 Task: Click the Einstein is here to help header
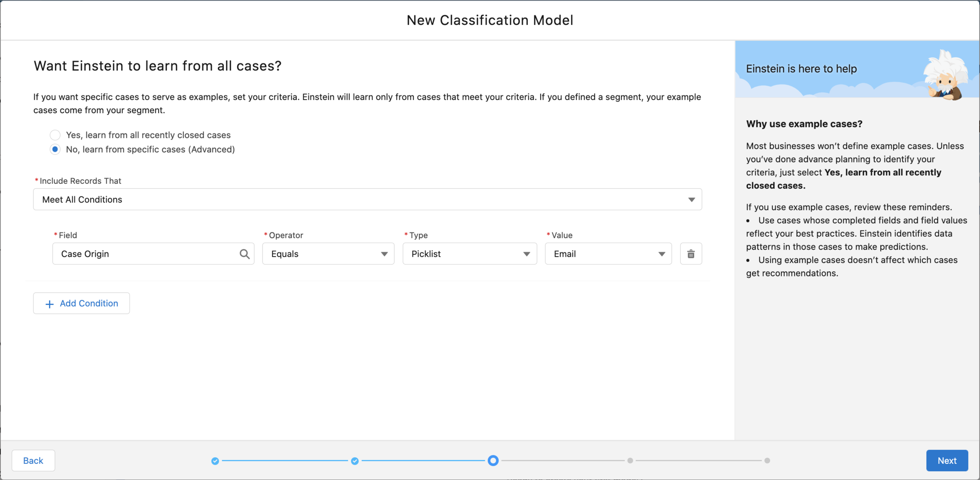click(801, 68)
